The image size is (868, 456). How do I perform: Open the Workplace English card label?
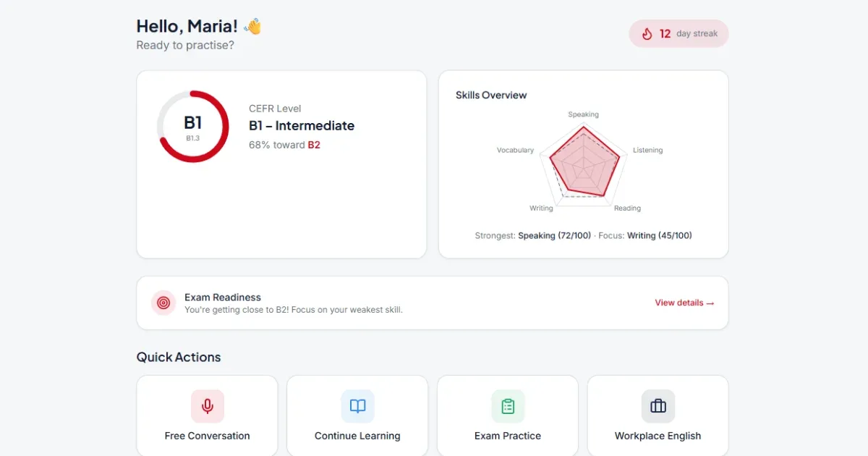658,436
